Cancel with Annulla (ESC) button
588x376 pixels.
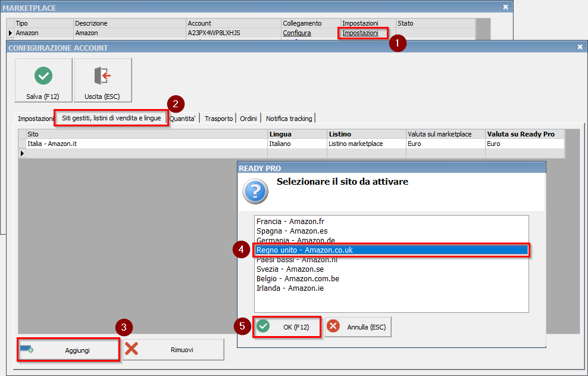[x=358, y=327]
